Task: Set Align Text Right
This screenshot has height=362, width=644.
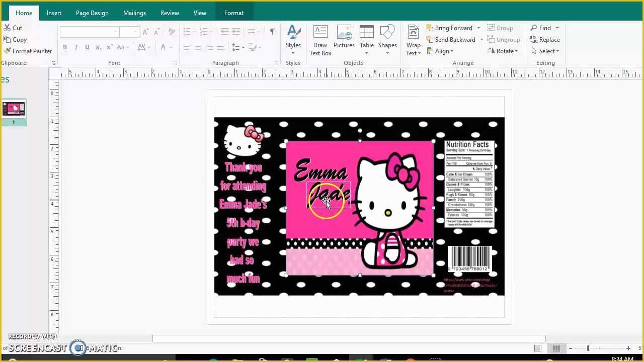Action: click(209, 47)
